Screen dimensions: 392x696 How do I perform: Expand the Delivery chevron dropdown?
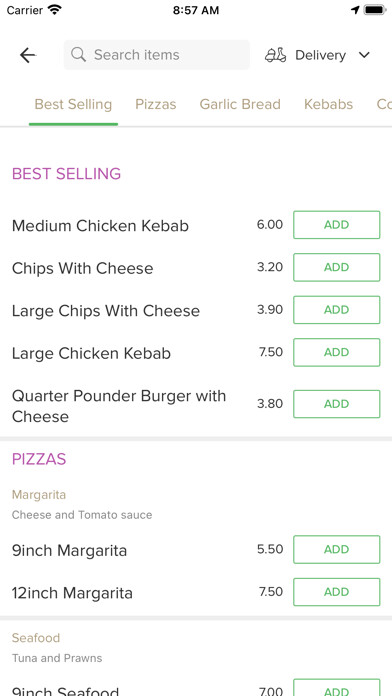(x=364, y=55)
